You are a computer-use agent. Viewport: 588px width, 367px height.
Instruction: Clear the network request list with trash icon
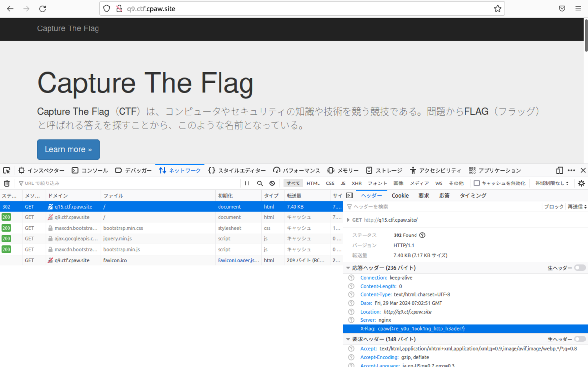pyautogui.click(x=7, y=183)
